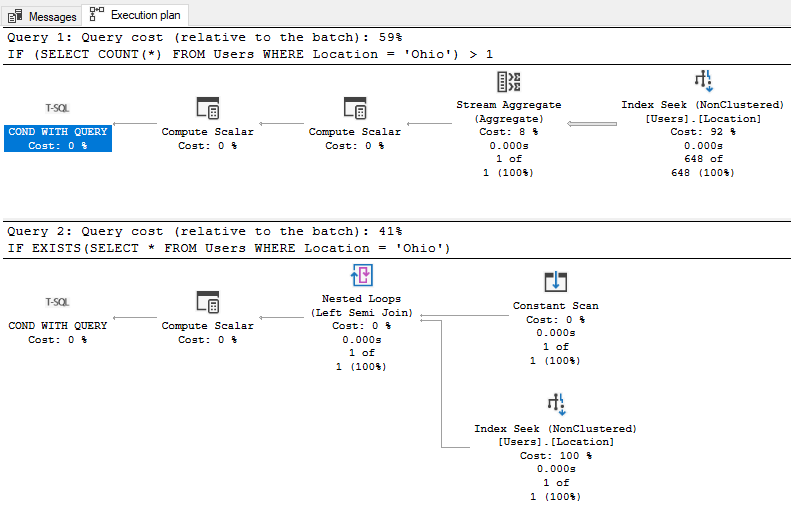
Task: Click the Query 2 IF EXISTS statement text
Action: pyautogui.click(x=228, y=247)
